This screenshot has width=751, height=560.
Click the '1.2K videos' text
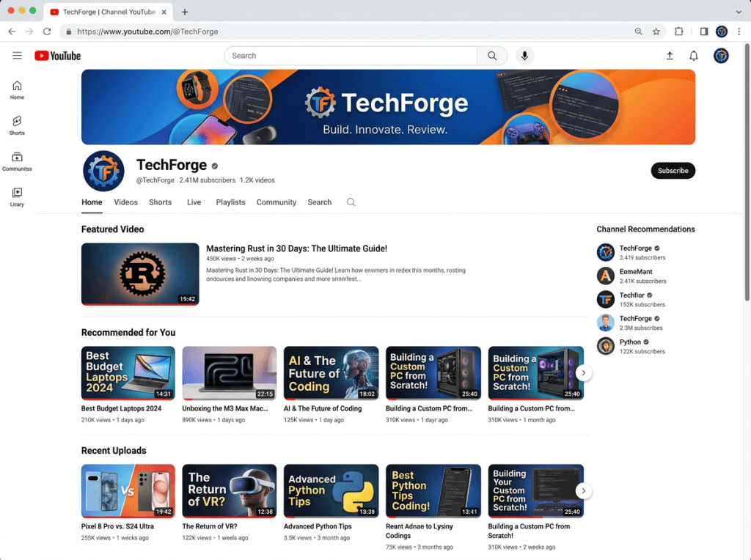click(x=257, y=180)
